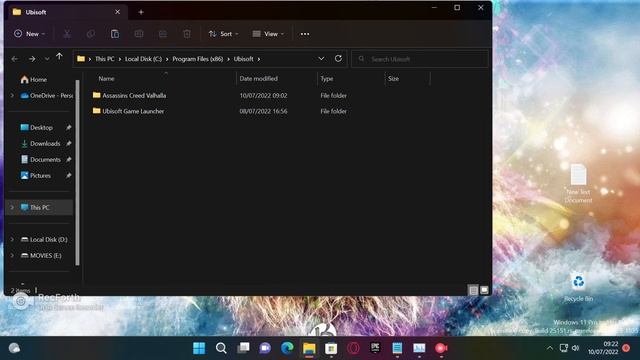The height and width of the screenshot is (360, 640).
Task: Expand Local Disk (D:) tree node
Action: click(x=12, y=240)
